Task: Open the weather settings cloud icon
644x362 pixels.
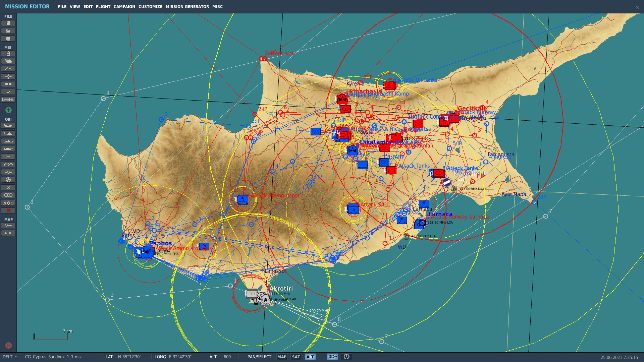Action: tap(8, 61)
